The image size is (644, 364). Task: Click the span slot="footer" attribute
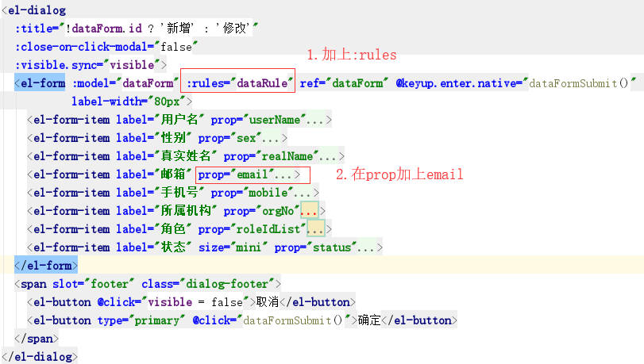point(93,284)
